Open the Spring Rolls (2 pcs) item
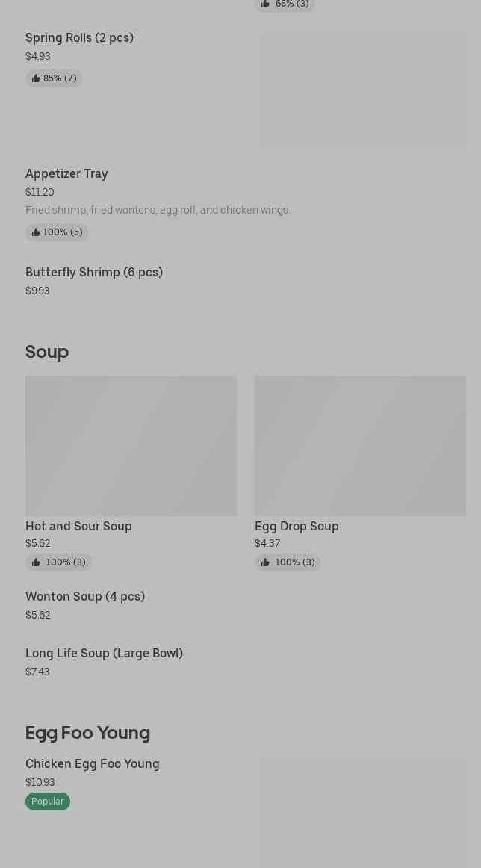 click(x=79, y=38)
